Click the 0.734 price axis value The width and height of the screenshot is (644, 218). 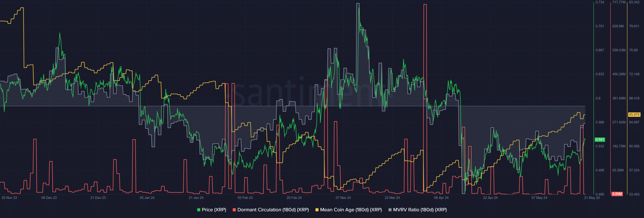pos(600,2)
